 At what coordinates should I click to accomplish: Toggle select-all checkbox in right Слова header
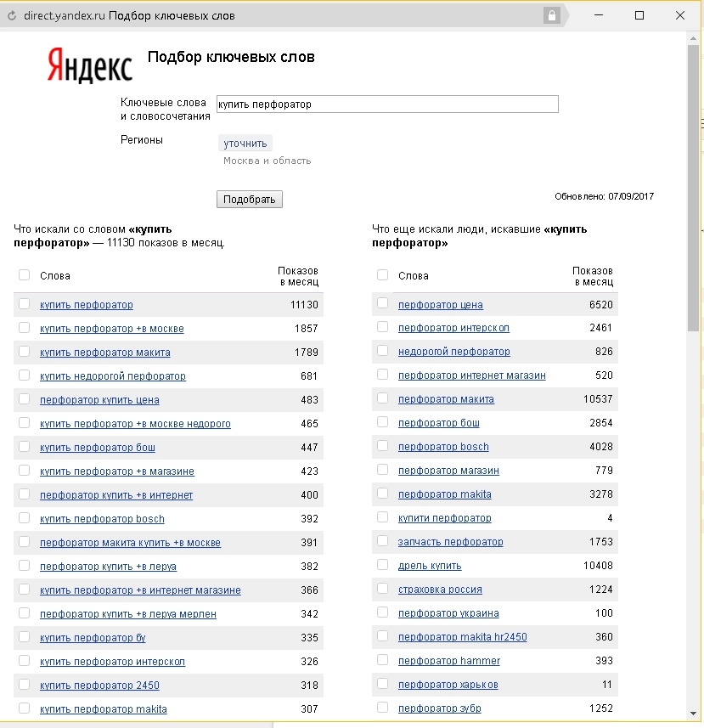(x=382, y=275)
